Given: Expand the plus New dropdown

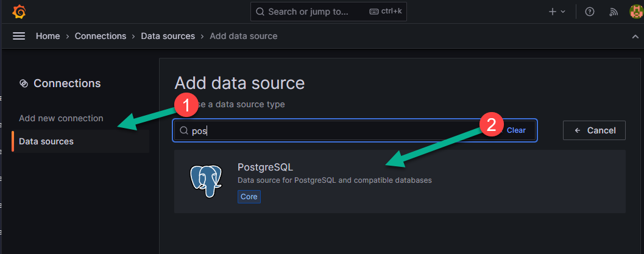Looking at the screenshot, I should coord(556,12).
